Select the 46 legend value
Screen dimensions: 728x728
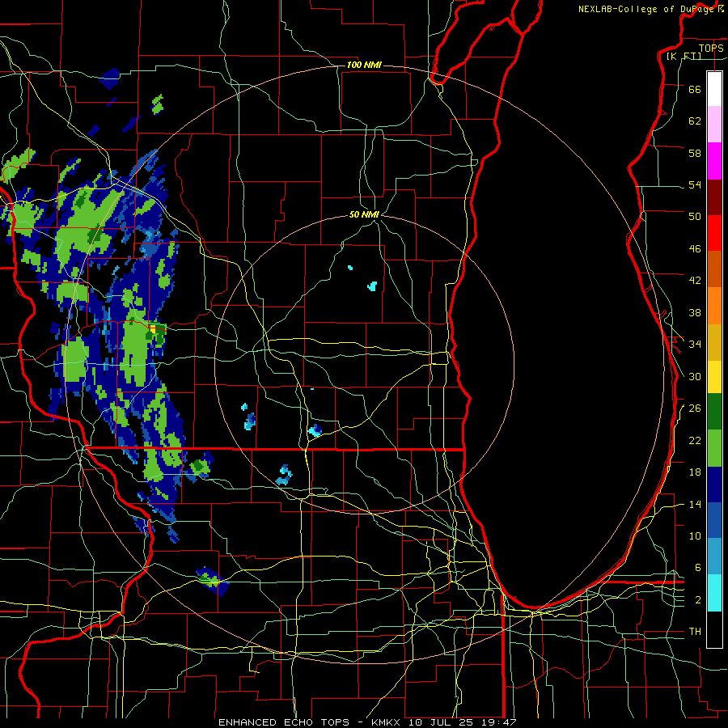695,248
